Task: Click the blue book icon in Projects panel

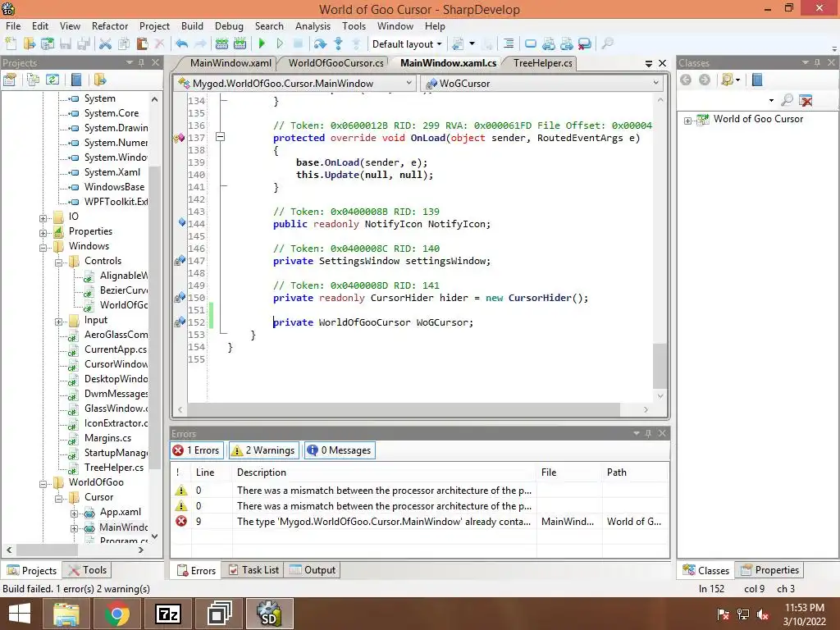Action: (x=76, y=80)
